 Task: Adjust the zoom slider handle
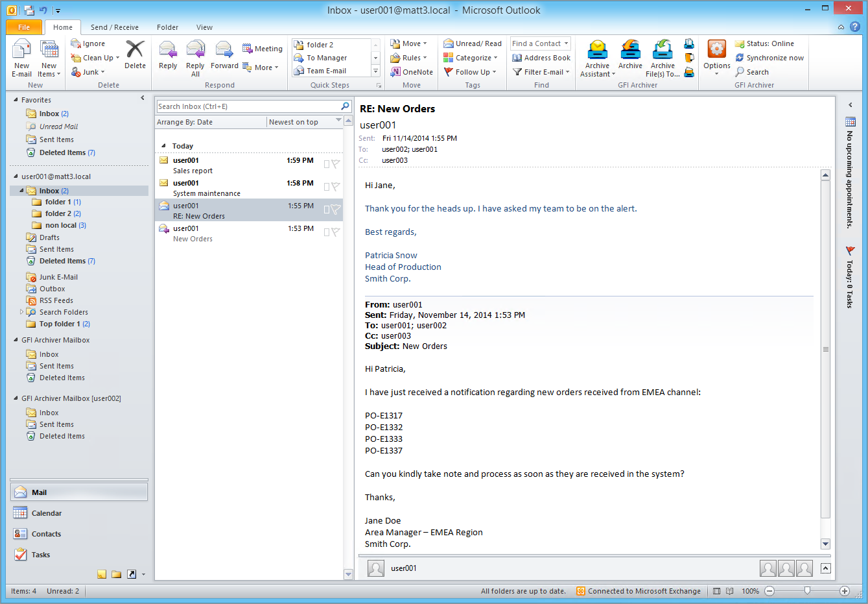(x=807, y=590)
